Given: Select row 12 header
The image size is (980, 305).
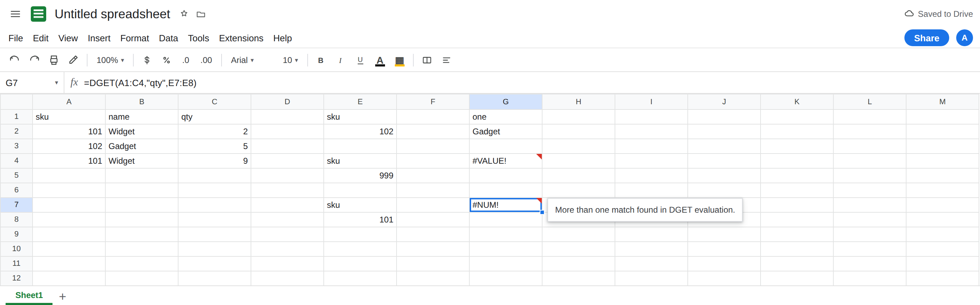Looking at the screenshot, I should (x=16, y=278).
